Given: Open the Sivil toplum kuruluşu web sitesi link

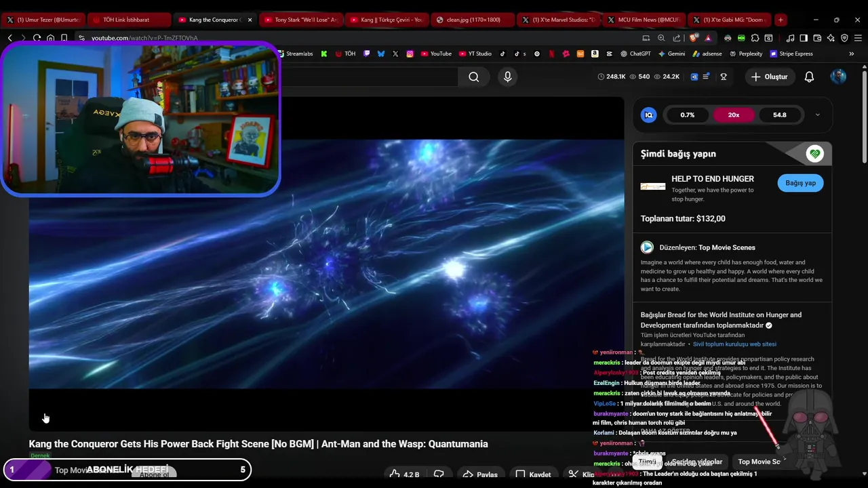Looking at the screenshot, I should [x=734, y=344].
